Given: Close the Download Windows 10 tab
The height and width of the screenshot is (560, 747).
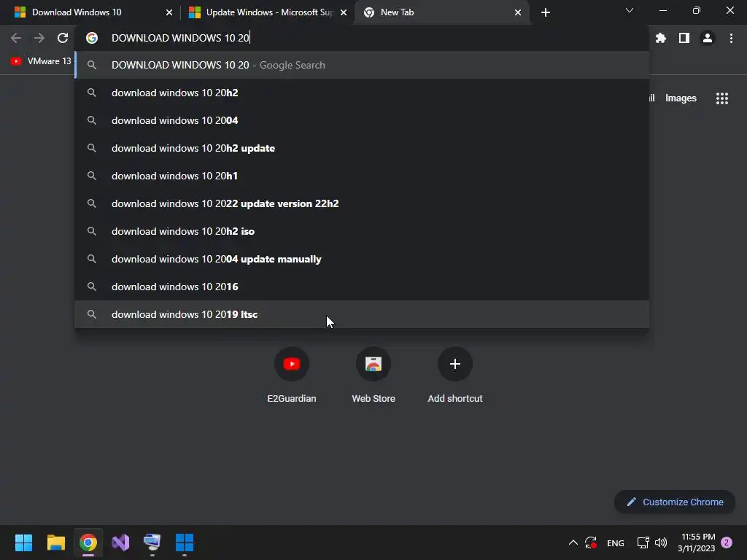Looking at the screenshot, I should 169,12.
